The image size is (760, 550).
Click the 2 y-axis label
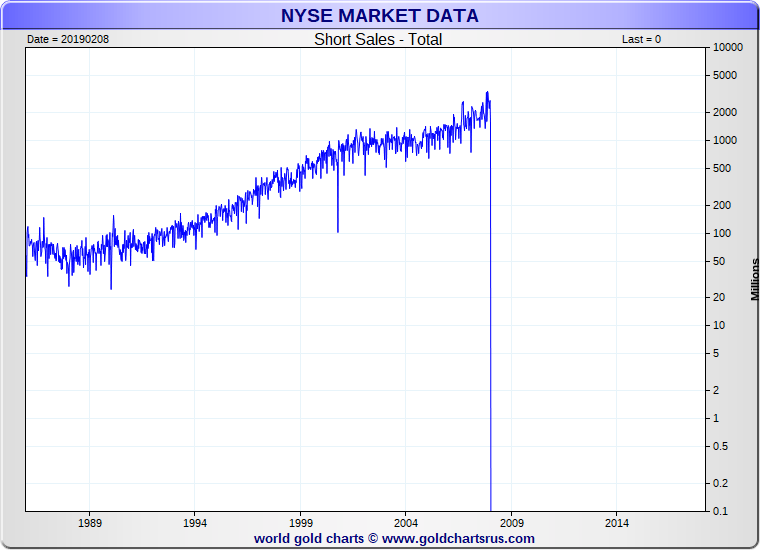pyautogui.click(x=716, y=390)
